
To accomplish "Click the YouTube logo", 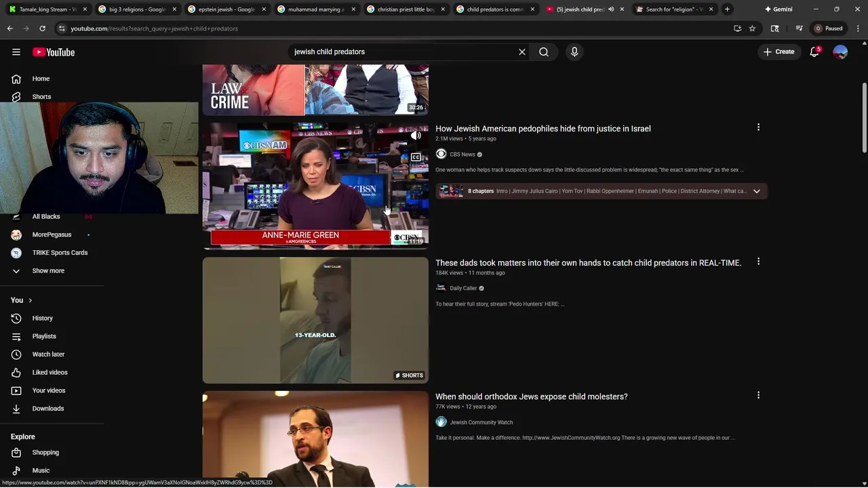I will coord(54,52).
